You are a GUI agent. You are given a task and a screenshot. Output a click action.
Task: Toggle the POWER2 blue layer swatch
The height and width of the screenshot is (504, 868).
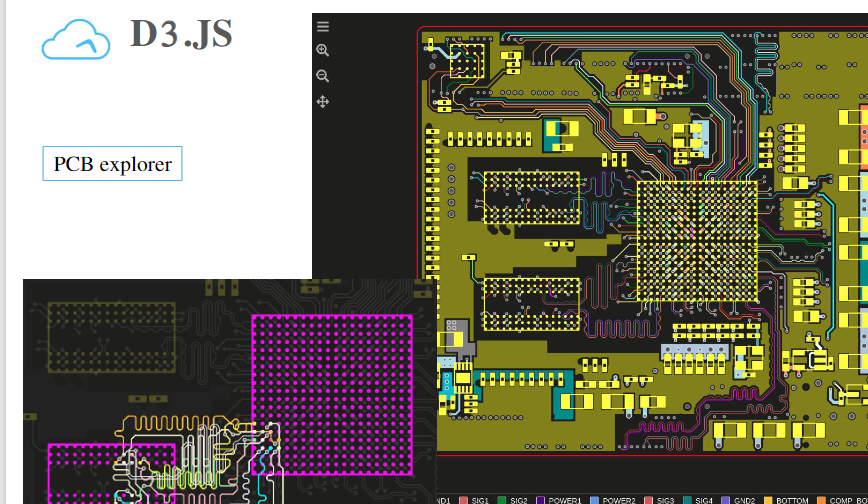pyautogui.click(x=594, y=499)
